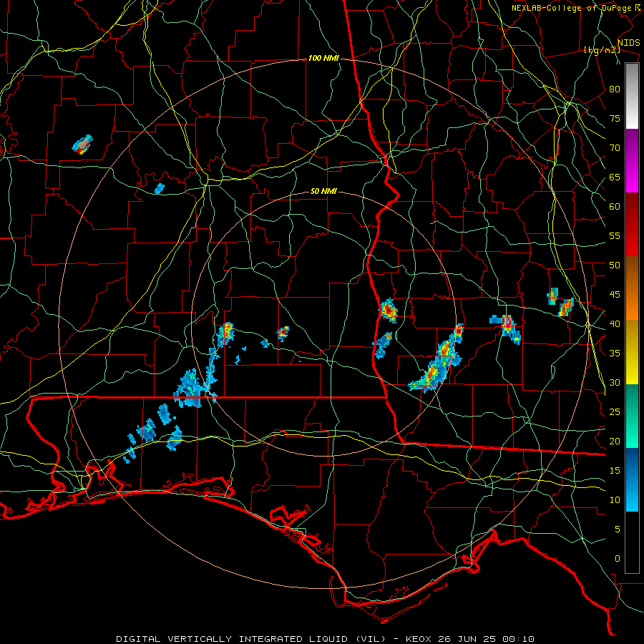Click the red-core storm cell on the thick state border

pyautogui.click(x=389, y=310)
